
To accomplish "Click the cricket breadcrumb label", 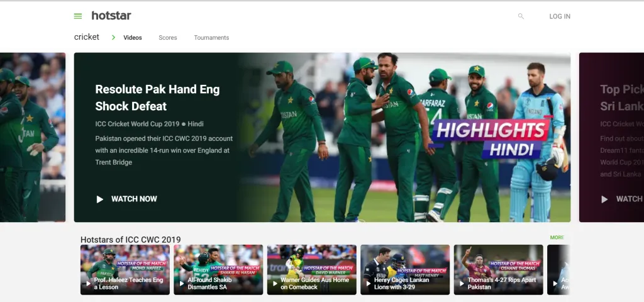I will click(87, 37).
